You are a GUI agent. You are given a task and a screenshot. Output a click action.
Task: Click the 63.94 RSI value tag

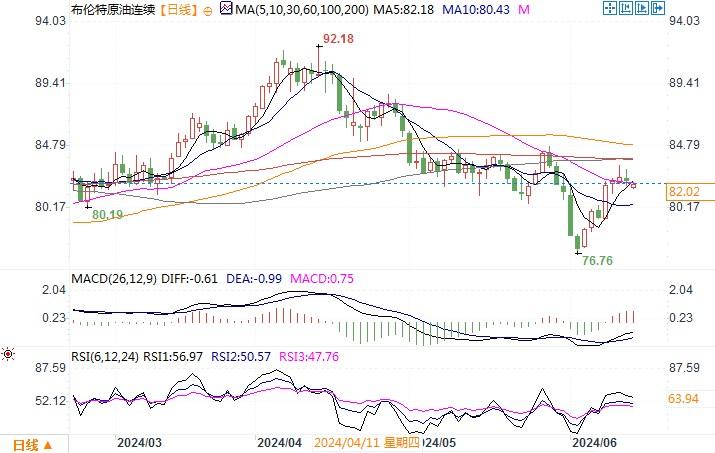683,399
